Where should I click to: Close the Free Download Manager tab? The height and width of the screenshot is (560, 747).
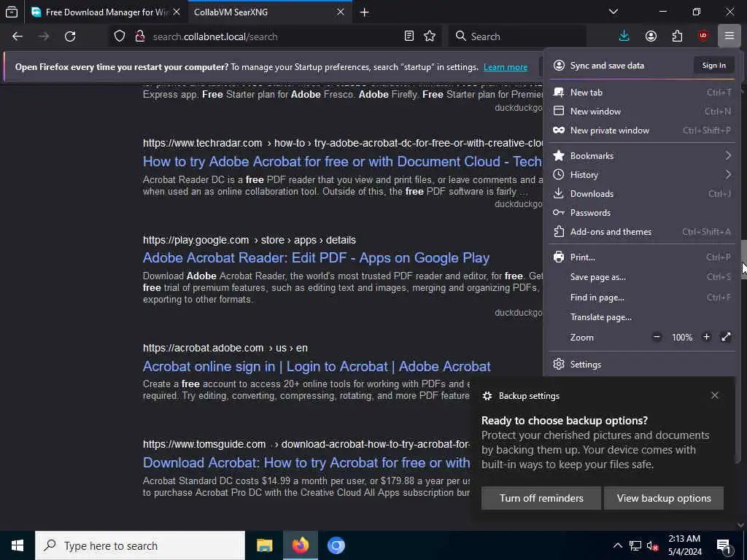click(177, 12)
